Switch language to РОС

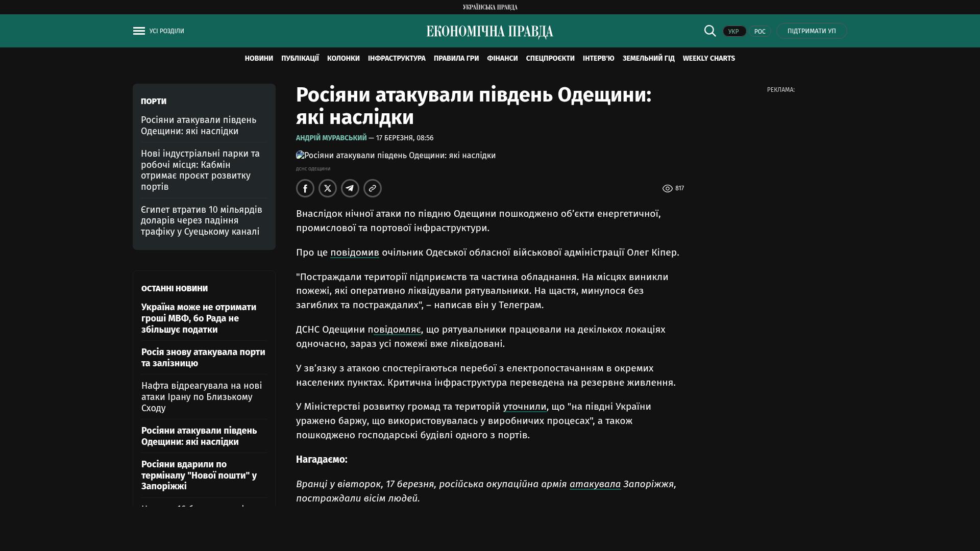click(x=759, y=31)
